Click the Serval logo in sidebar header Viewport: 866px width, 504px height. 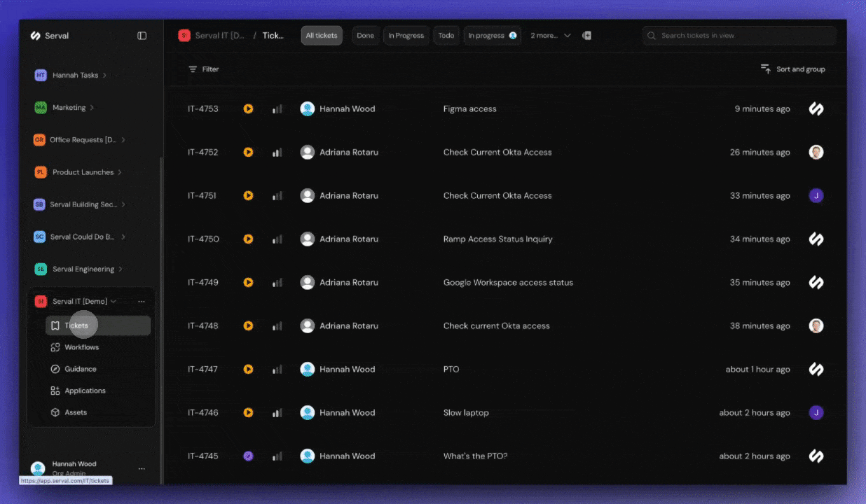pos(36,36)
